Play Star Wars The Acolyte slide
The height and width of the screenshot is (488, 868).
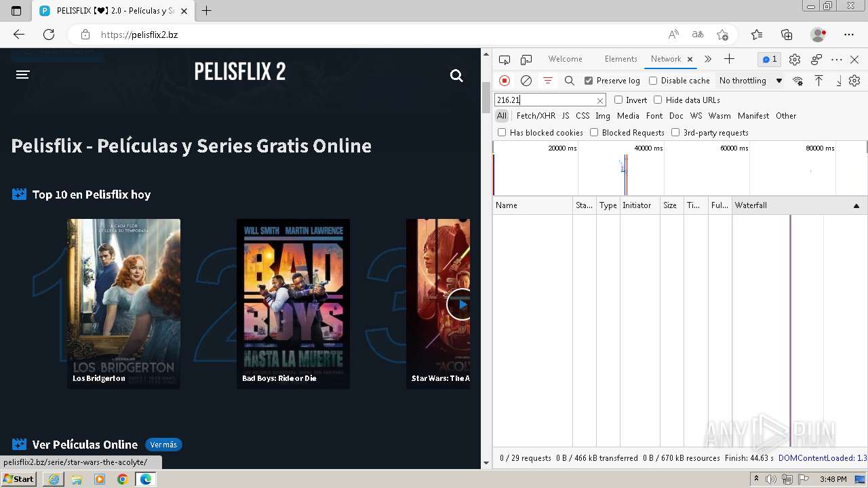point(460,304)
